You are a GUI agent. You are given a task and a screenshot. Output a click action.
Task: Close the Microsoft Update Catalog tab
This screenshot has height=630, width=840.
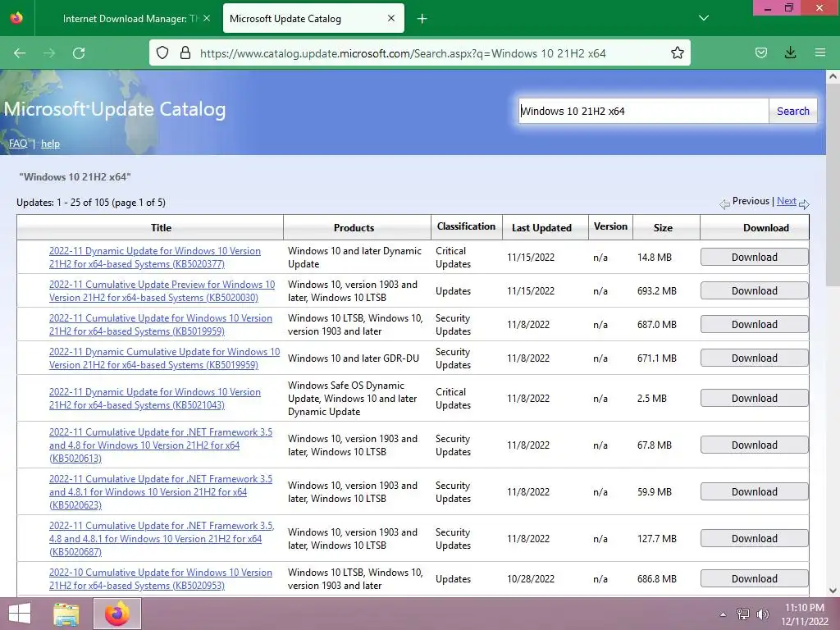391,18
